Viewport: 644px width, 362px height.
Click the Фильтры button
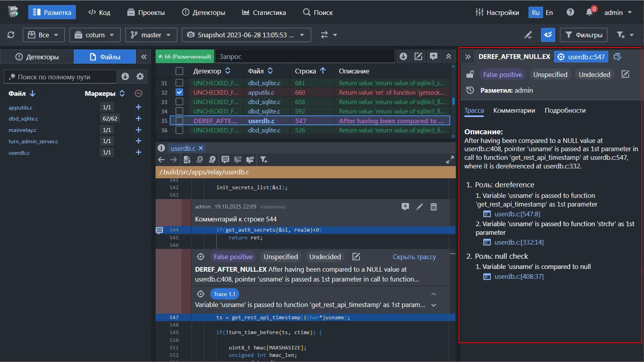pos(583,35)
